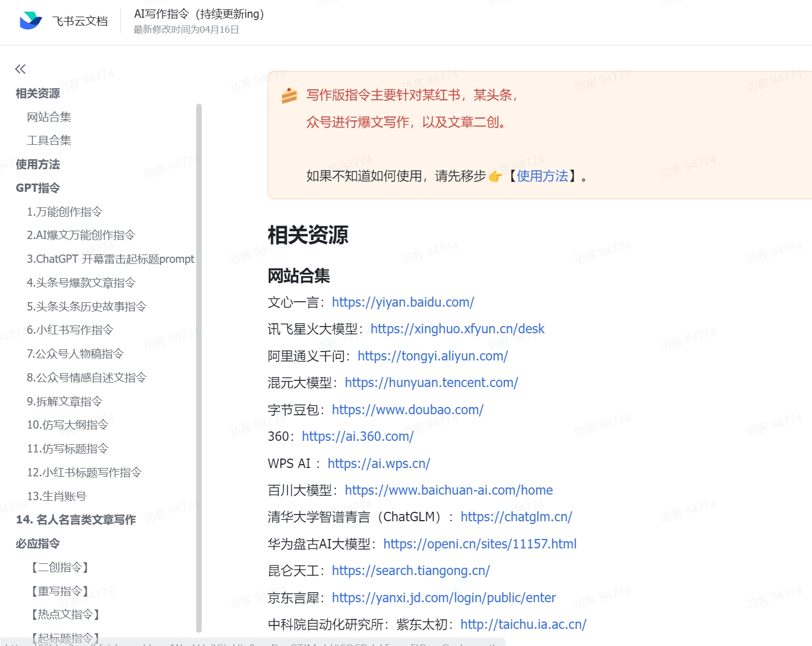Open 5.头条头条历史故事指令 entry

(87, 307)
